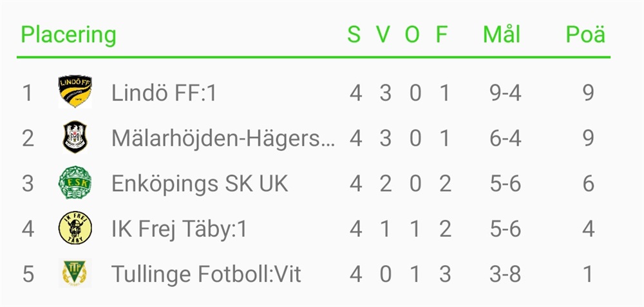The image size is (644, 307).
Task: Click the position number 3 cell
Action: (28, 184)
